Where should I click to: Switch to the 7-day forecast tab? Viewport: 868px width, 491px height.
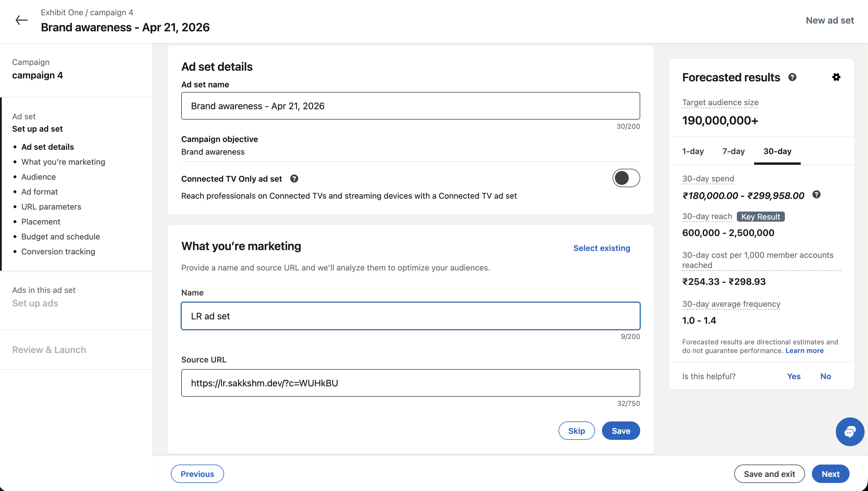pos(733,151)
